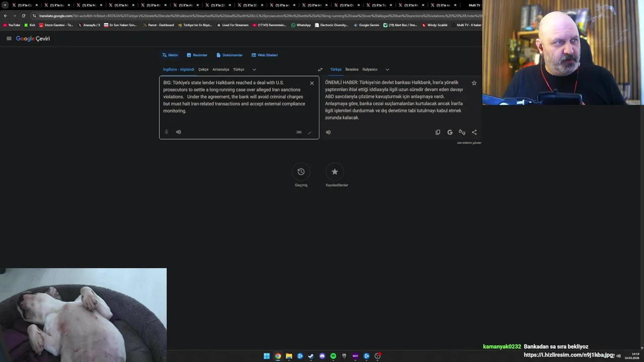This screenshot has width=644, height=362.
Task: Copy the translated text
Action: pyautogui.click(x=438, y=132)
